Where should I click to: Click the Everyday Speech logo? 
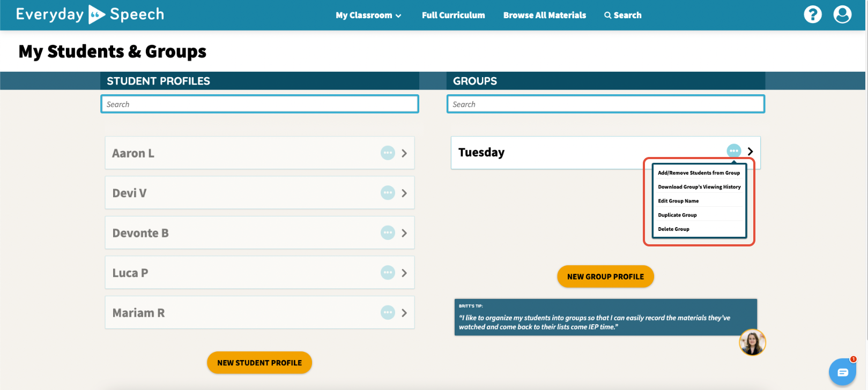[x=90, y=14]
